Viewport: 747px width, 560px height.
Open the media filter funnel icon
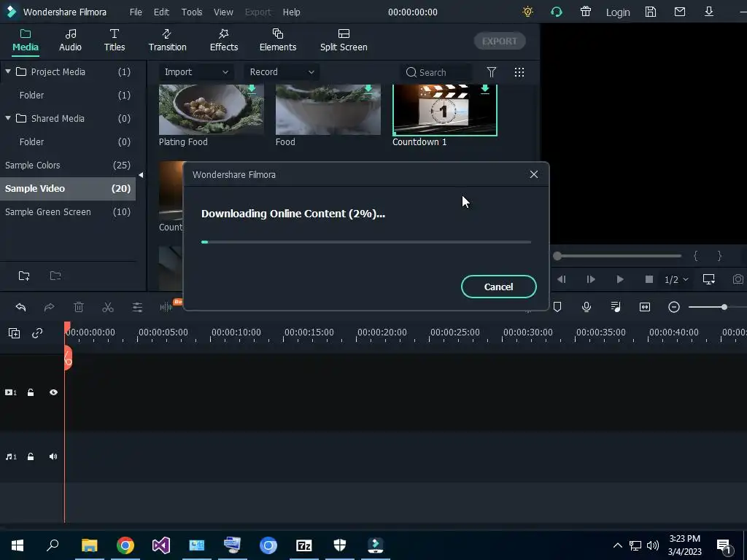491,72
